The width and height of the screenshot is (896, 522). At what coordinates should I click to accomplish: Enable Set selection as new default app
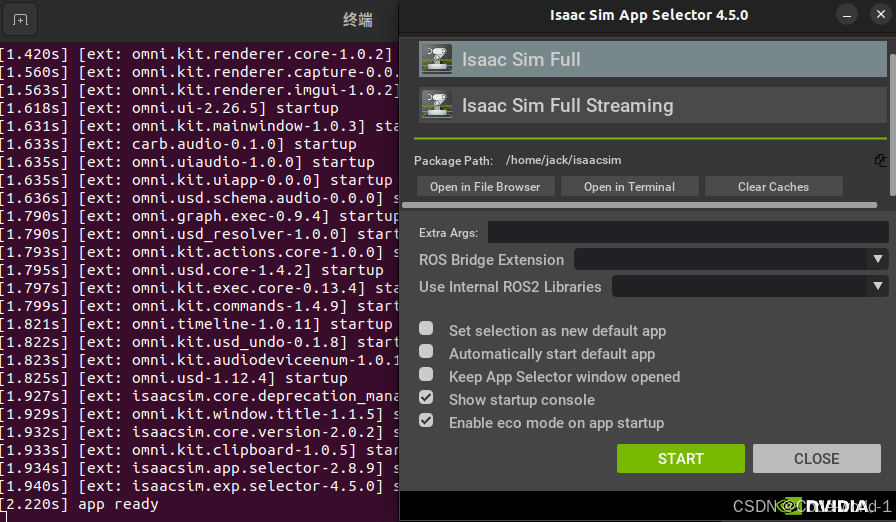pyautogui.click(x=426, y=328)
